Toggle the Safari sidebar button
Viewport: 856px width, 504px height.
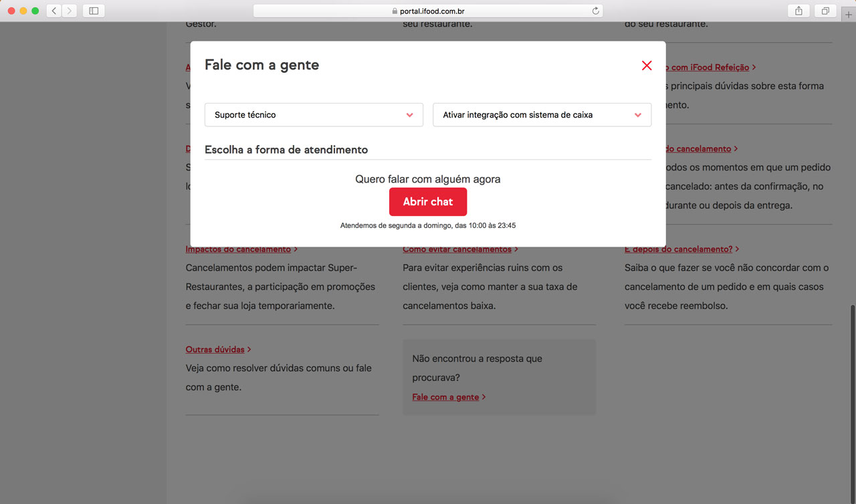tap(94, 11)
